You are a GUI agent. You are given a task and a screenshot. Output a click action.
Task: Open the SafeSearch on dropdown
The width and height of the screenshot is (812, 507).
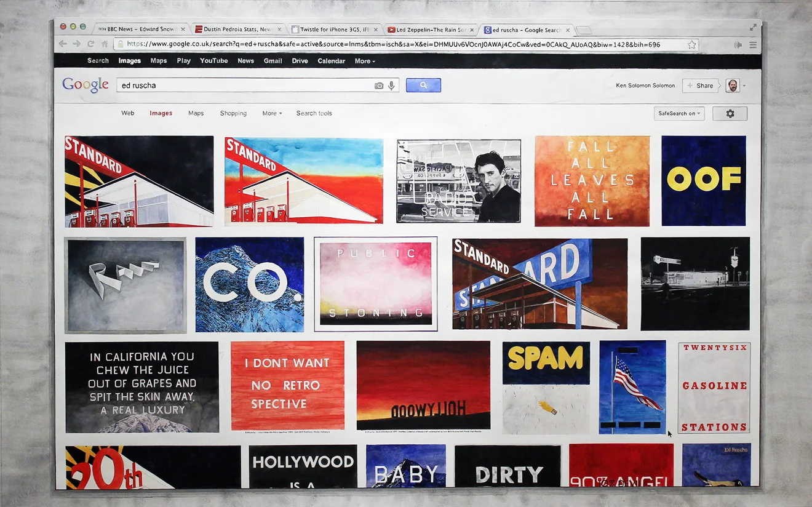click(679, 113)
